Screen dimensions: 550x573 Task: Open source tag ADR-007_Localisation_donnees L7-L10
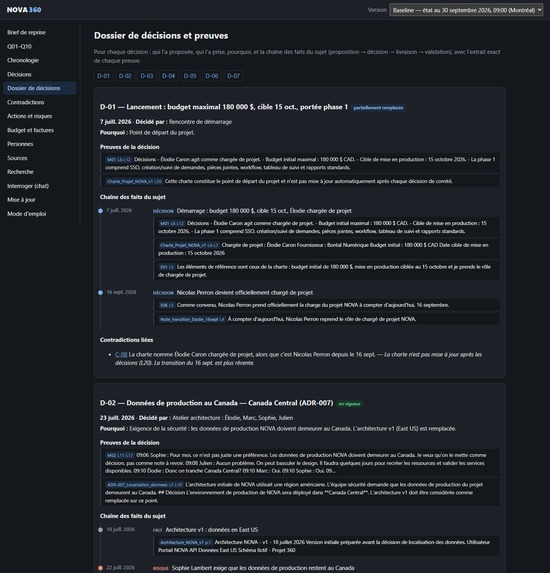pyautogui.click(x=145, y=485)
